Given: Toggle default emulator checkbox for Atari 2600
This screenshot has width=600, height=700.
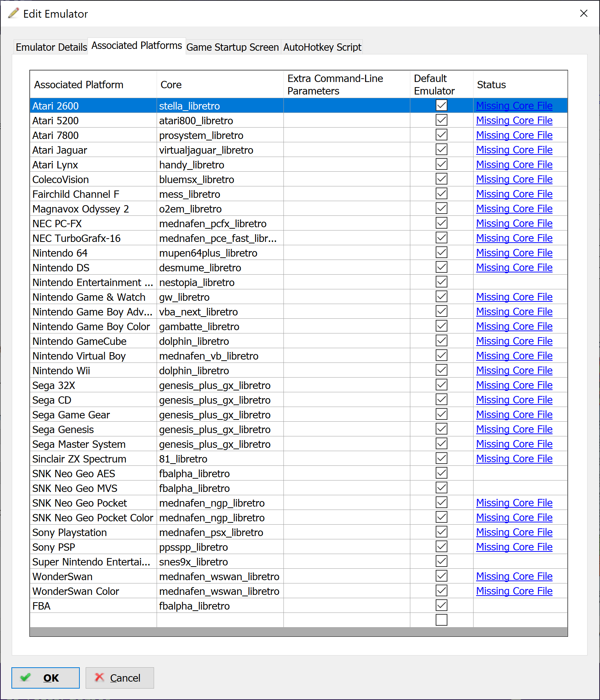Looking at the screenshot, I should click(442, 106).
